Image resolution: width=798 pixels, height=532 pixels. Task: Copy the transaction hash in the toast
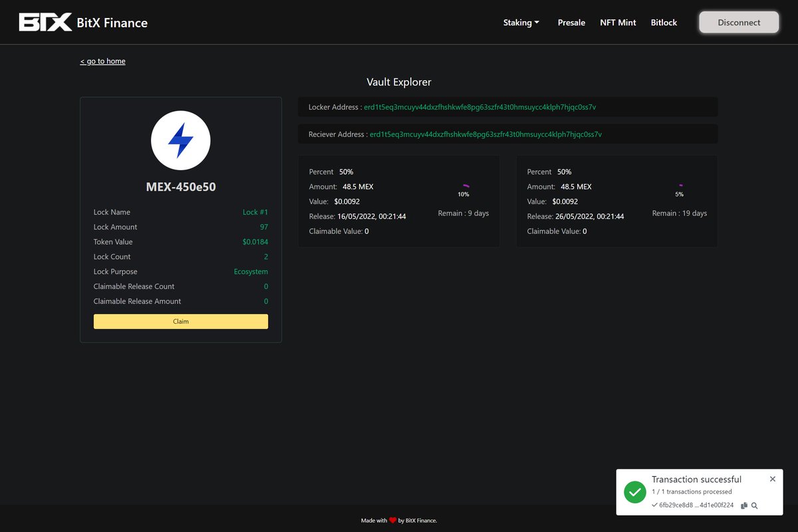pos(744,505)
